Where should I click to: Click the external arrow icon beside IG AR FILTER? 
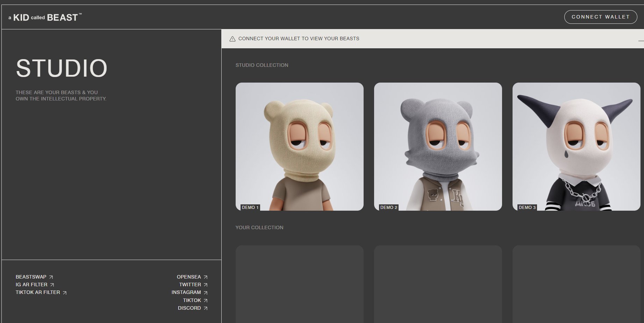click(x=52, y=285)
